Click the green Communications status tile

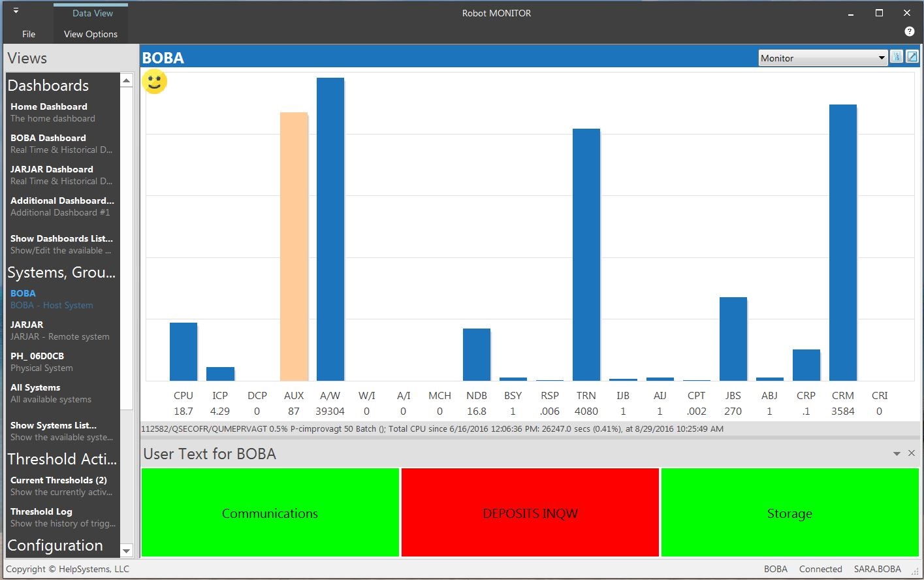[x=270, y=513]
